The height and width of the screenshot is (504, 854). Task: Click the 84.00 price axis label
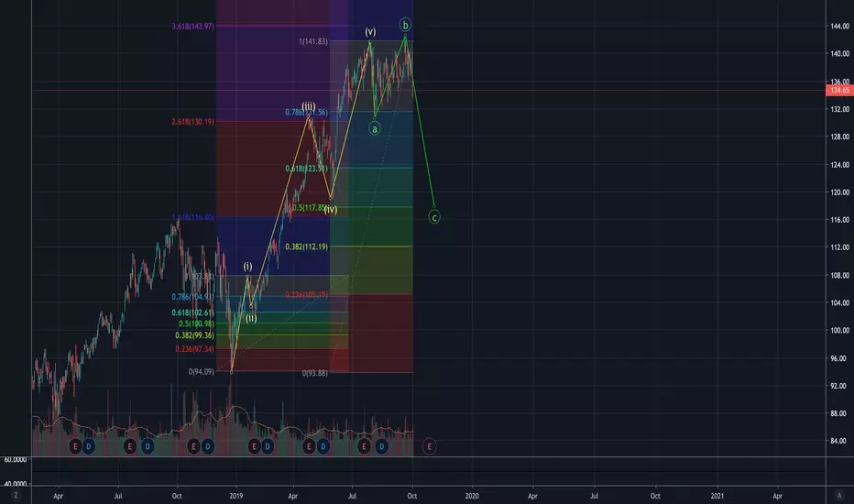[840, 441]
